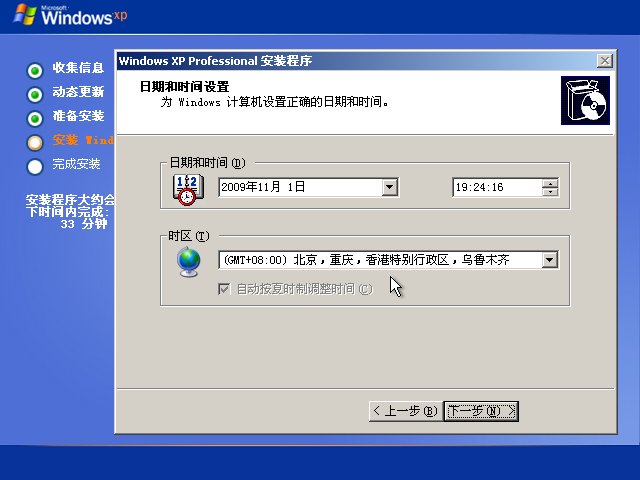640x480 pixels.
Task: Click the Windows XP logo flag
Action: click(x=25, y=15)
